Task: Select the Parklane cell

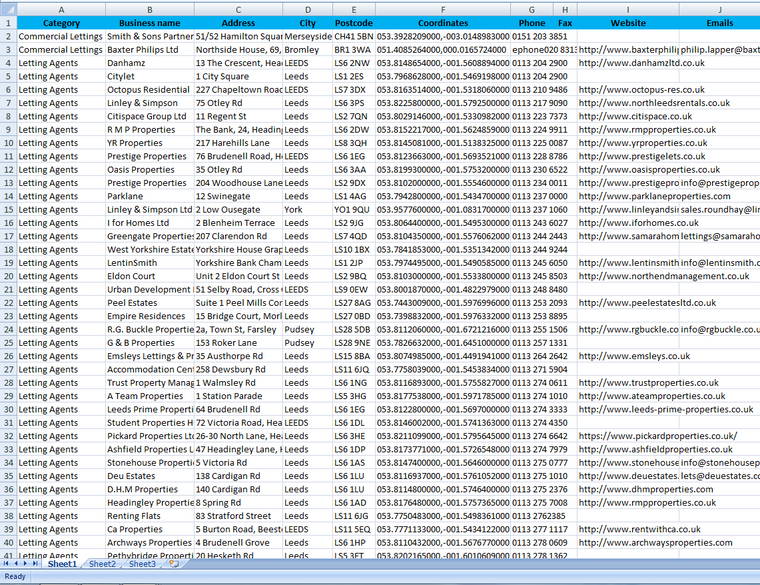Action: [x=150, y=196]
